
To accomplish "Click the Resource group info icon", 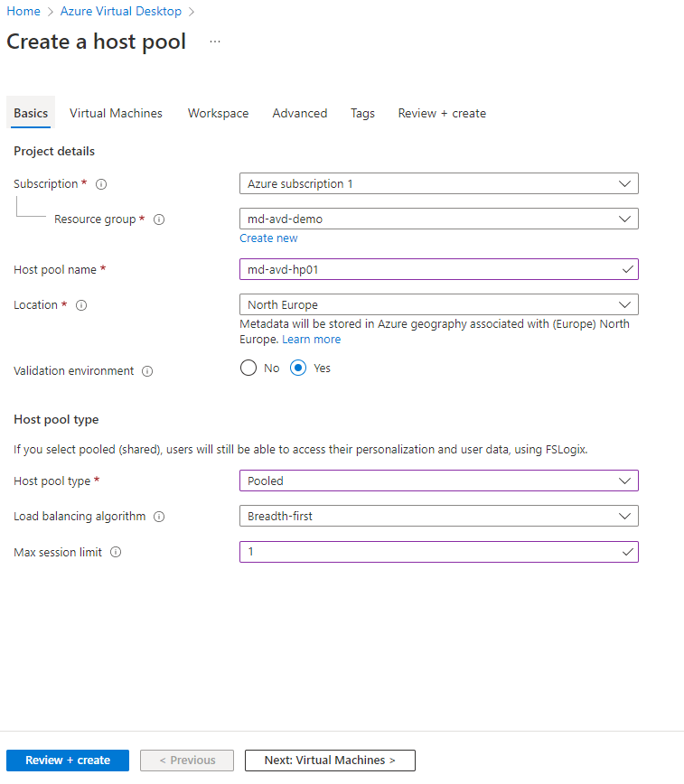I will click(x=159, y=219).
